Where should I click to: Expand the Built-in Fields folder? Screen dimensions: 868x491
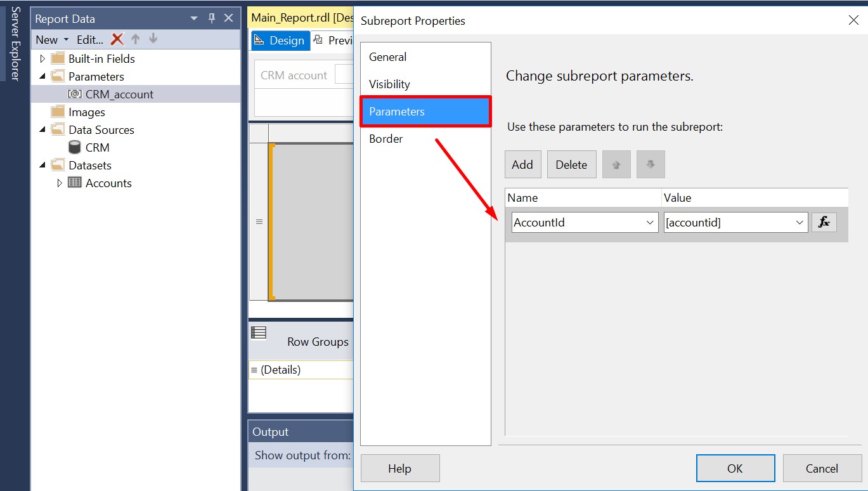(43, 58)
